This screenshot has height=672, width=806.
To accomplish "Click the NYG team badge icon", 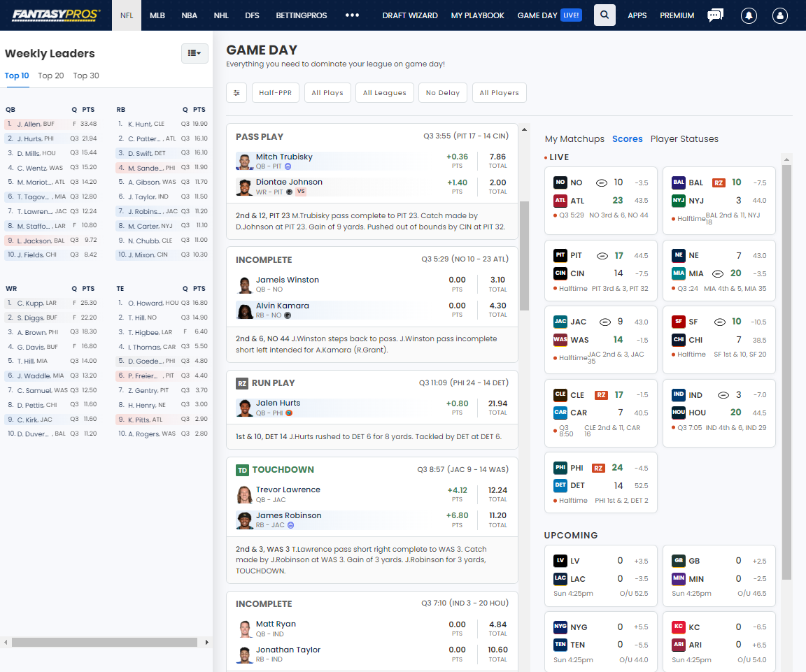I will pyautogui.click(x=560, y=627).
